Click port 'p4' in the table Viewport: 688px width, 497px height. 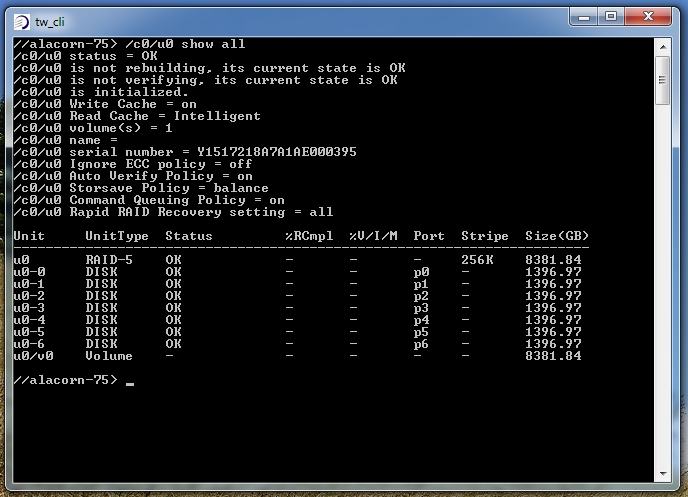pos(421,320)
